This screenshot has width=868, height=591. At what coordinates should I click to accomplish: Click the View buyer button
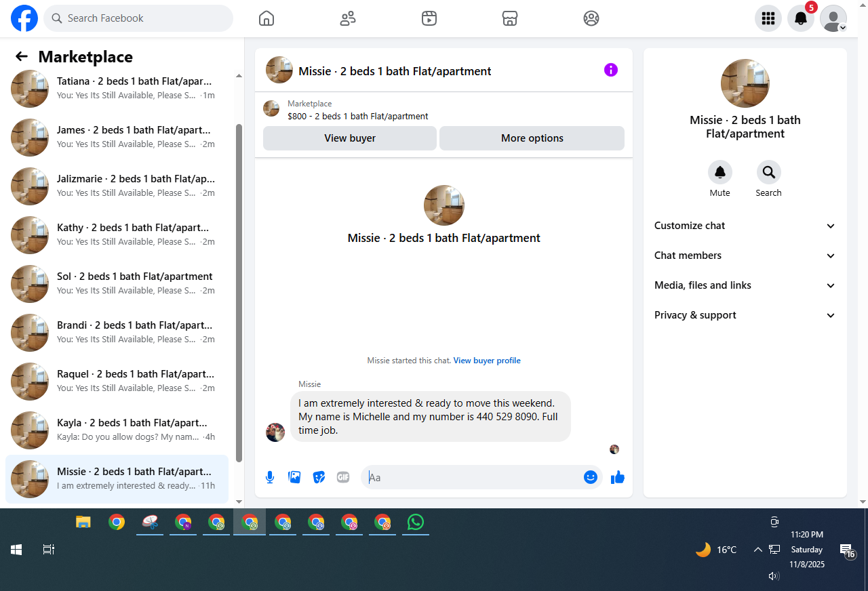[350, 138]
